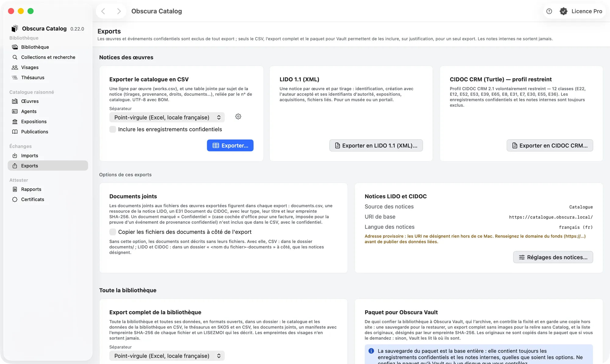Viewport: 610px width, 364px height.
Task: Click the Adresse provisoire warning text
Action: pyautogui.click(x=475, y=239)
